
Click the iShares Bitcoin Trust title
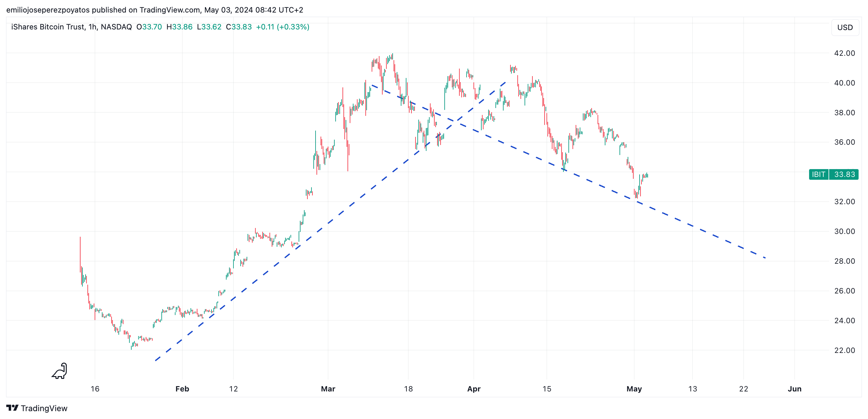point(48,27)
